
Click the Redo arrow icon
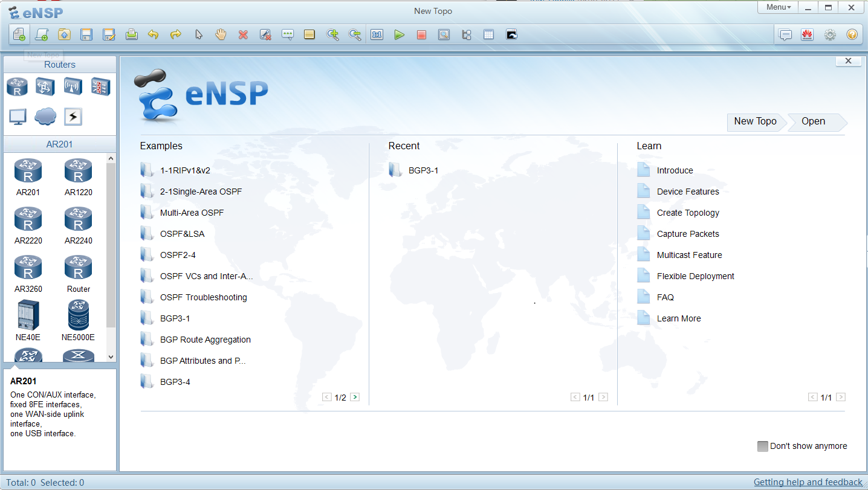[x=176, y=35]
